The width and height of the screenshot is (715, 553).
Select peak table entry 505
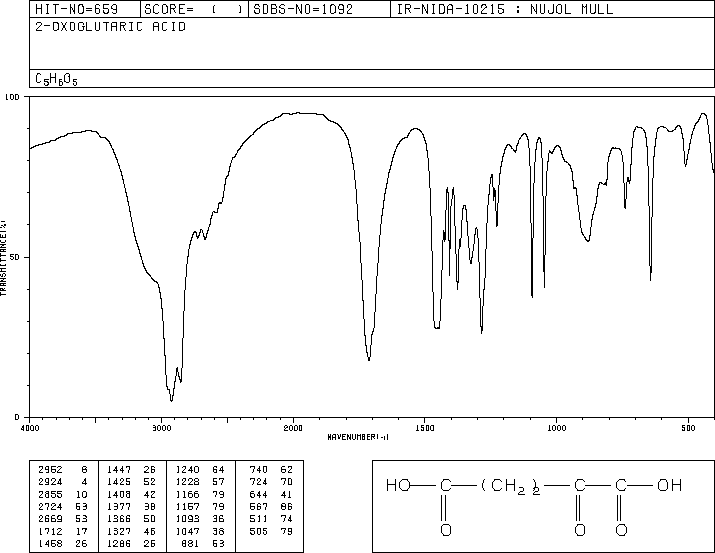coord(259,531)
